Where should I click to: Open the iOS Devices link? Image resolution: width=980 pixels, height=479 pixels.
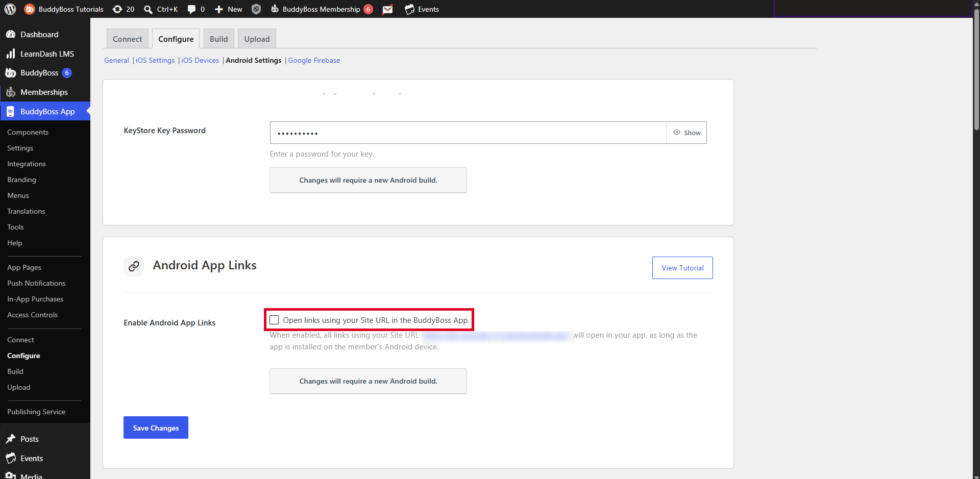pyautogui.click(x=200, y=60)
